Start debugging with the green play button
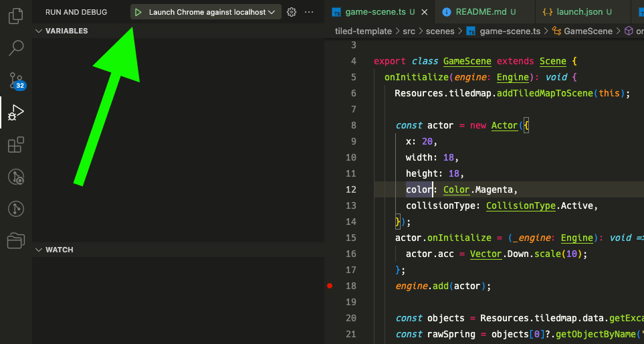Viewport: 644px width, 344px height. 138,12
